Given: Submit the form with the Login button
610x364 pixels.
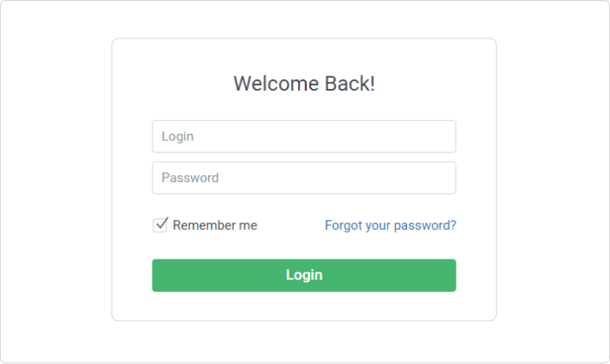Looking at the screenshot, I should 303,275.
